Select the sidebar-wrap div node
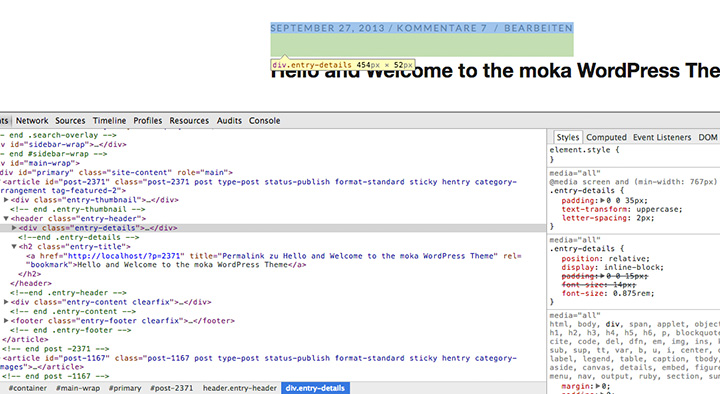The height and width of the screenshot is (394, 720). click(63, 144)
